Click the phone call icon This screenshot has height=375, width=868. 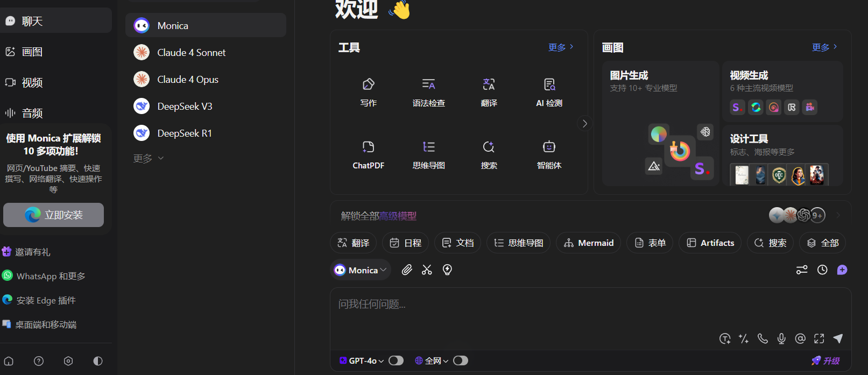click(x=763, y=338)
